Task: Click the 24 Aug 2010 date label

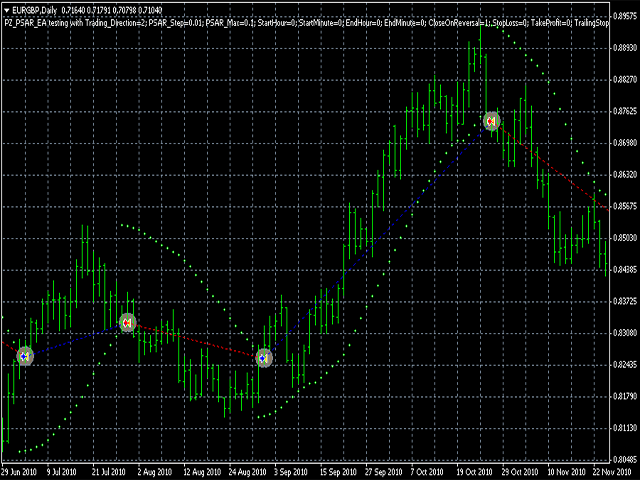Action: pos(247,472)
